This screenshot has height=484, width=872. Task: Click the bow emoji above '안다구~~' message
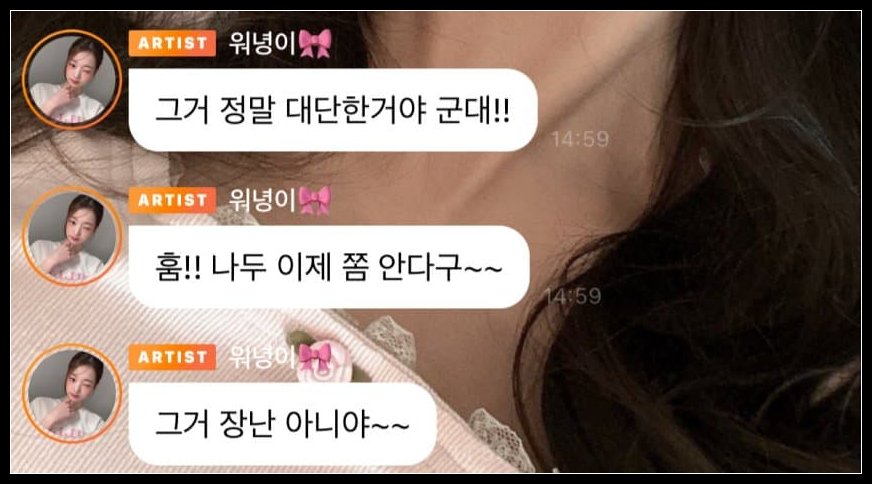click(315, 200)
